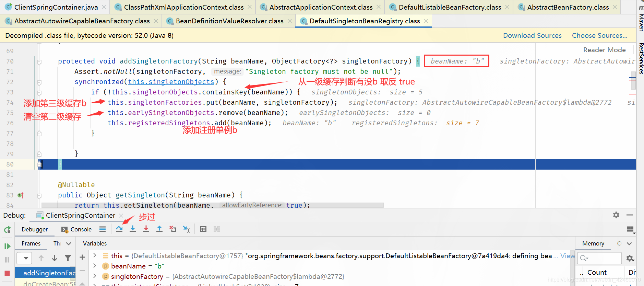Open the hidden tabs dropdown next to Memory

click(x=629, y=243)
